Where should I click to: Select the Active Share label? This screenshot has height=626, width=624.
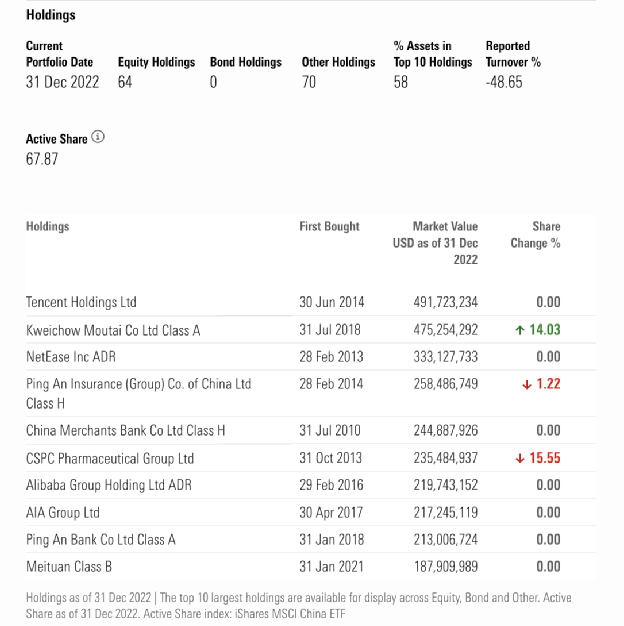56,139
